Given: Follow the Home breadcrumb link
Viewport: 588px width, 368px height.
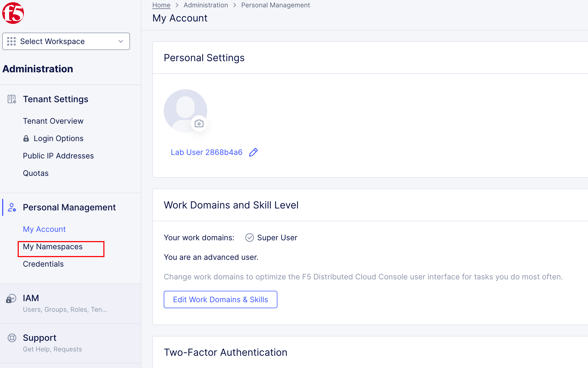Looking at the screenshot, I should click(x=161, y=5).
